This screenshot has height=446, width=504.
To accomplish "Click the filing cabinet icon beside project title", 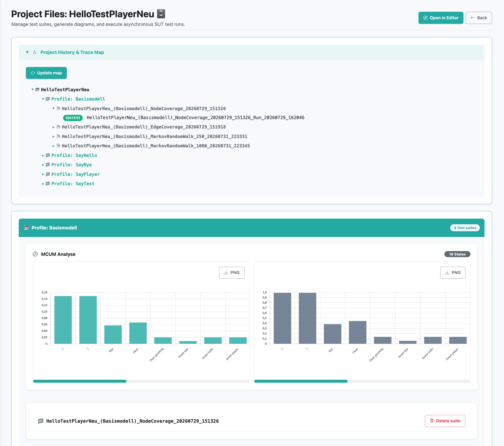I will tap(161, 14).
